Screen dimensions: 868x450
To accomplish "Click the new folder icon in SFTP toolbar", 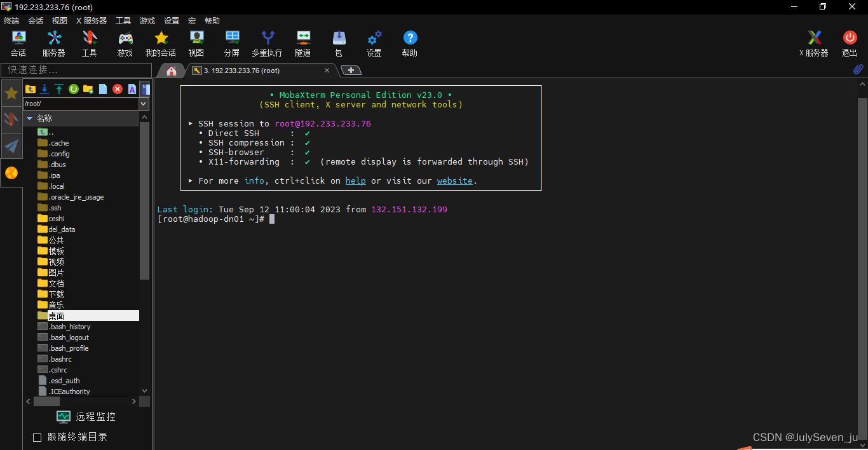I will 88,89.
